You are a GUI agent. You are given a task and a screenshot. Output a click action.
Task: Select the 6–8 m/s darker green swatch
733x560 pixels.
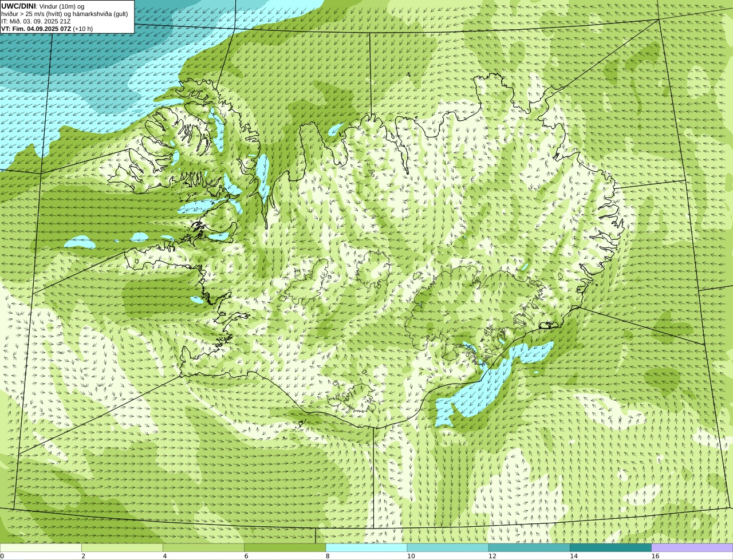[x=285, y=547]
